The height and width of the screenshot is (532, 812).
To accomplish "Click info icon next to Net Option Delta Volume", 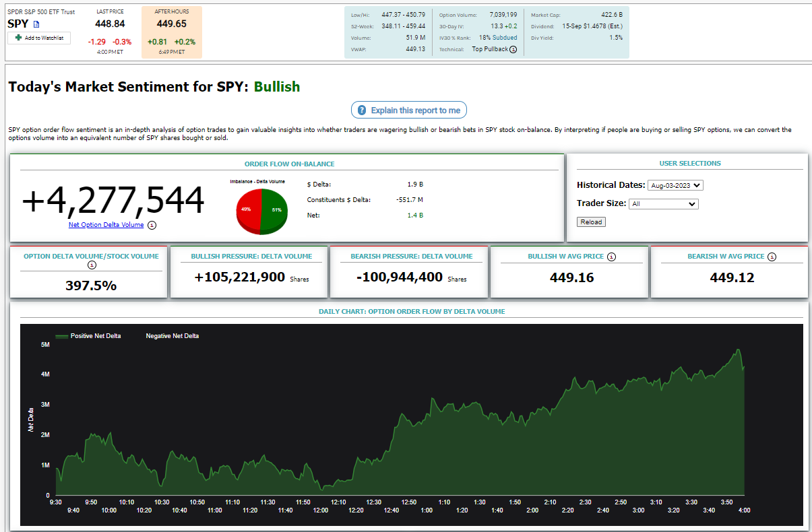I will (x=152, y=225).
